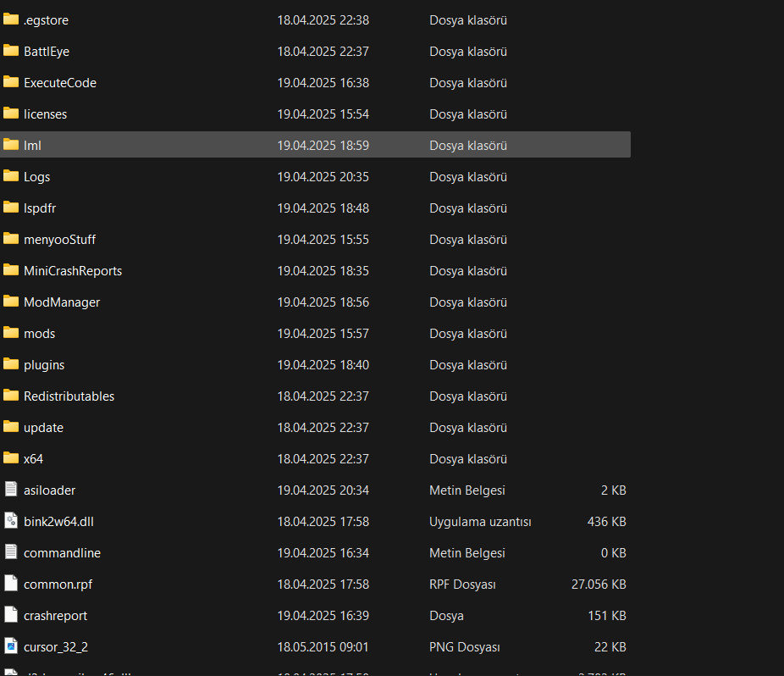Click the commandline text document icon
The height and width of the screenshot is (676, 784).
tap(11, 552)
